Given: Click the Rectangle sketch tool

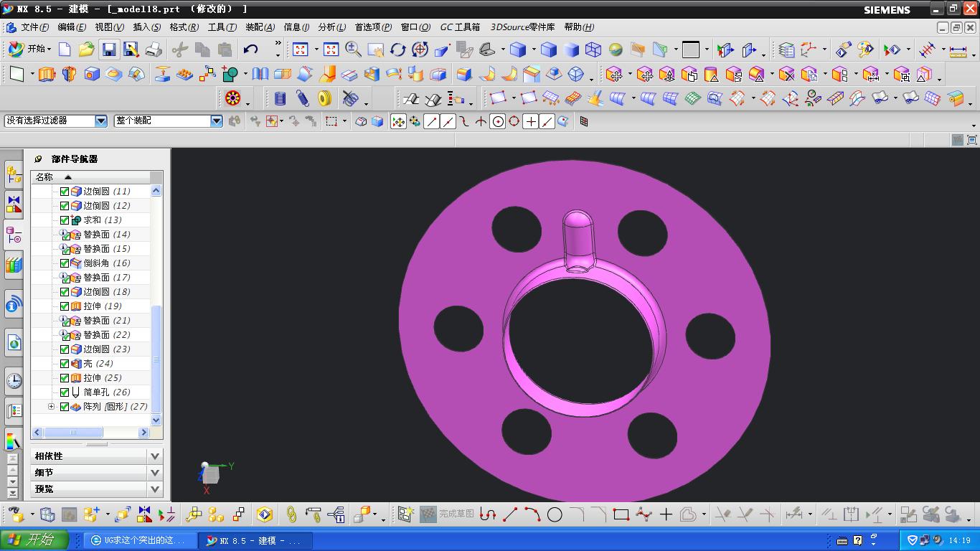Looking at the screenshot, I should (621, 514).
